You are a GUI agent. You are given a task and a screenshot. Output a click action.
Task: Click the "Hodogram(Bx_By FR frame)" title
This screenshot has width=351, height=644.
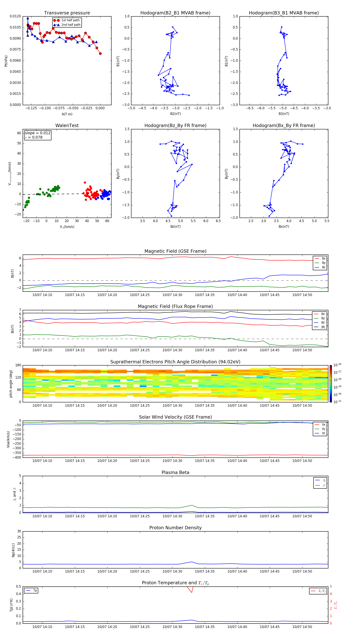[284, 125]
